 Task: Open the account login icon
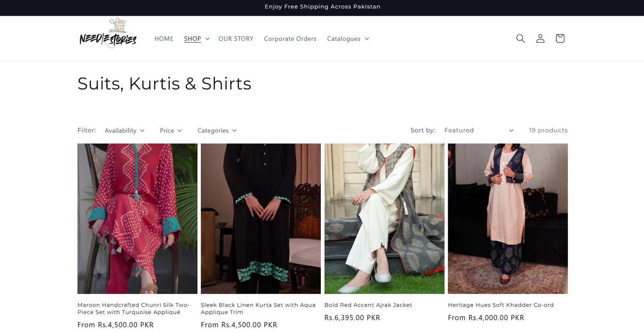coord(540,38)
